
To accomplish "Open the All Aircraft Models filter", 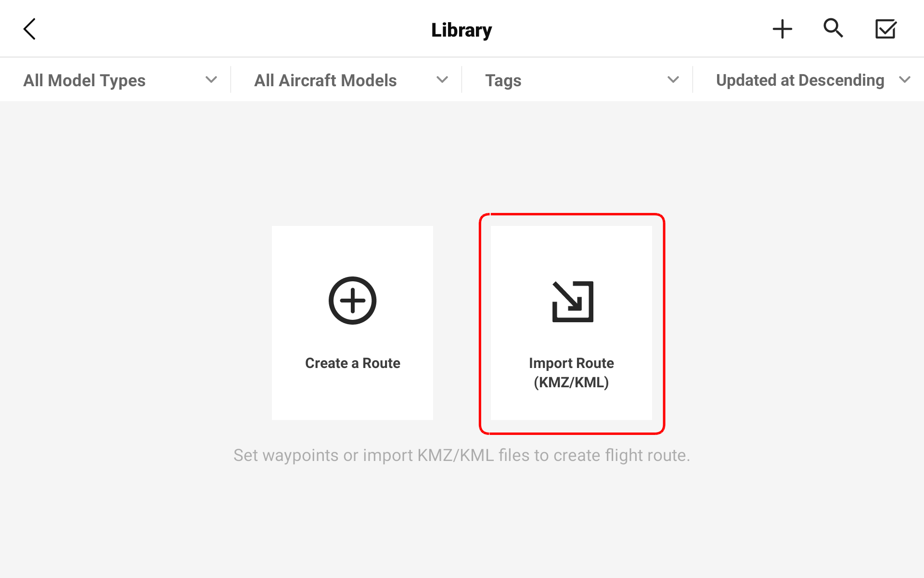I will pyautogui.click(x=325, y=80).
